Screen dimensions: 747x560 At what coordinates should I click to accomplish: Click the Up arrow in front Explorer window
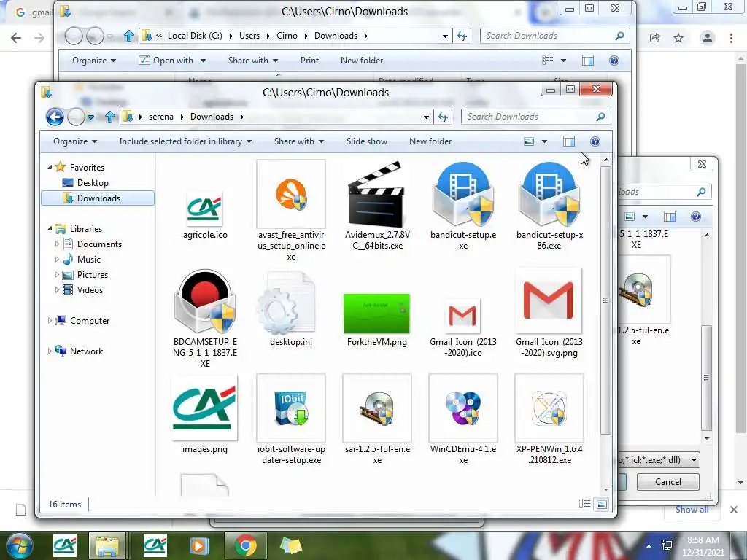[x=110, y=117]
